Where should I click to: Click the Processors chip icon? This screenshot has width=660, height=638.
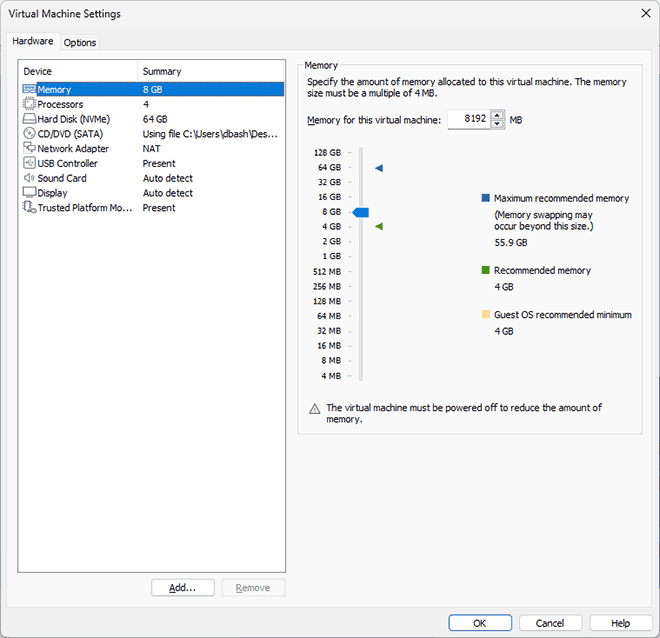click(x=29, y=104)
